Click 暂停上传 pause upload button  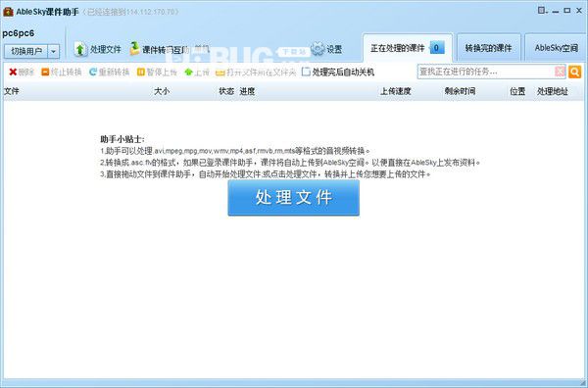coord(157,72)
